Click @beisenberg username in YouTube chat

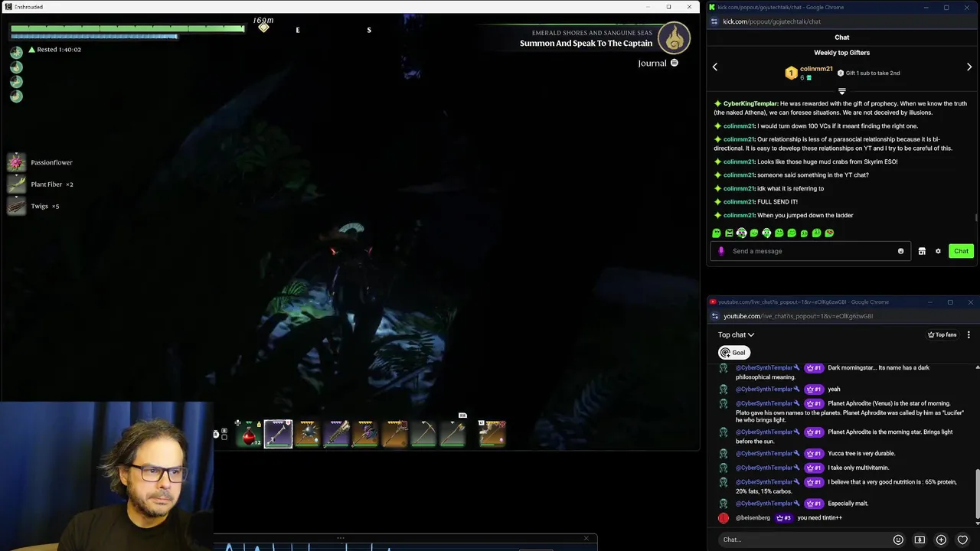(x=753, y=518)
